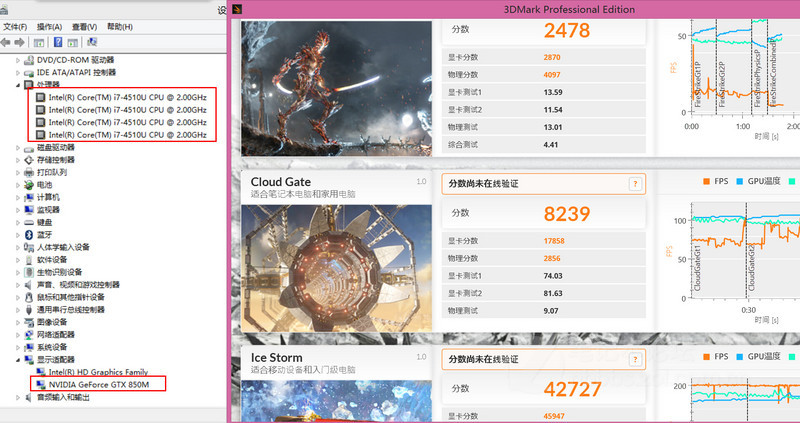Click the Bluetooth icon for 蓝牙
This screenshot has width=800, height=423.
pos(29,235)
